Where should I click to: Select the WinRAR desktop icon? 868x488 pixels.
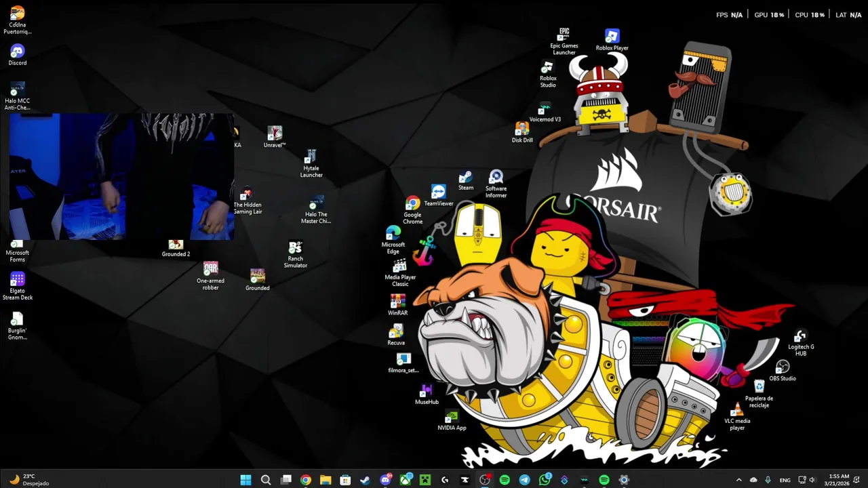click(398, 305)
